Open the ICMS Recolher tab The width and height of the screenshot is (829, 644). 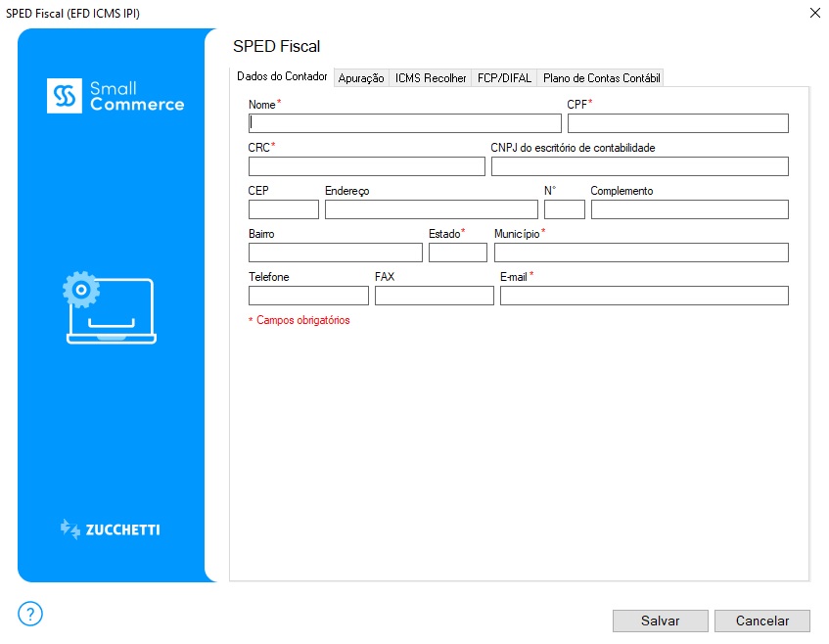point(431,78)
